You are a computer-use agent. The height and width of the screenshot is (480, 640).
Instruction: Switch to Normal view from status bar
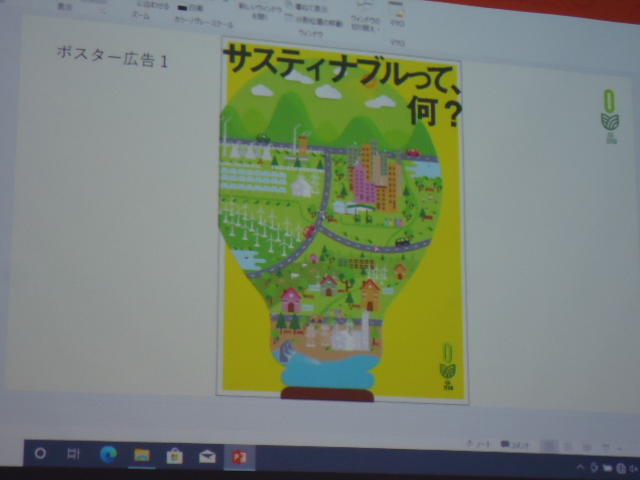(549, 446)
